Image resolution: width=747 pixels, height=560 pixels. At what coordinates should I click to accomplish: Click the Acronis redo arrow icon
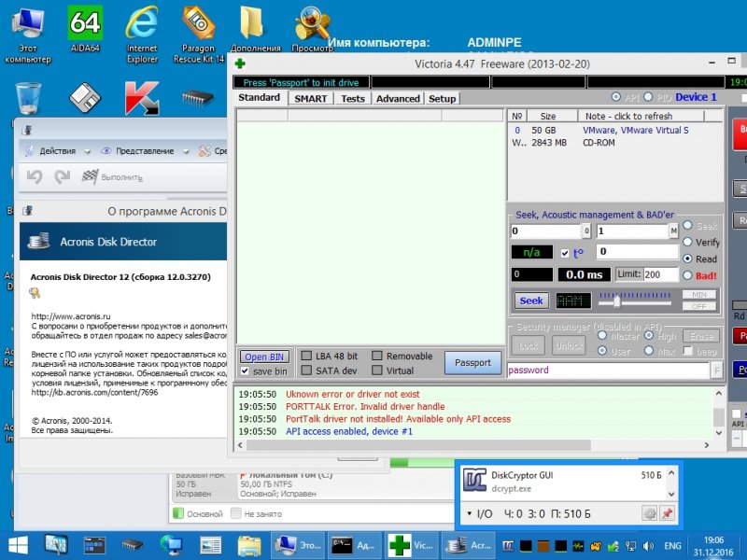click(62, 176)
